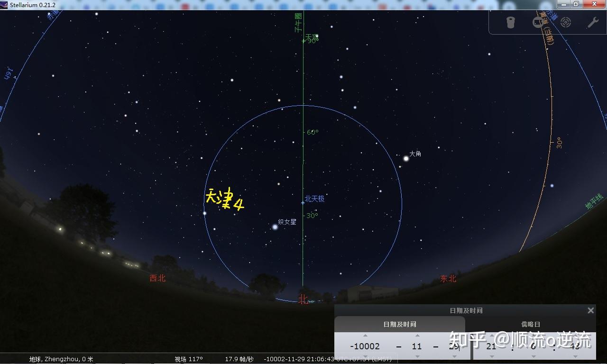
Task: Click the month field showing 11
Action: click(417, 346)
